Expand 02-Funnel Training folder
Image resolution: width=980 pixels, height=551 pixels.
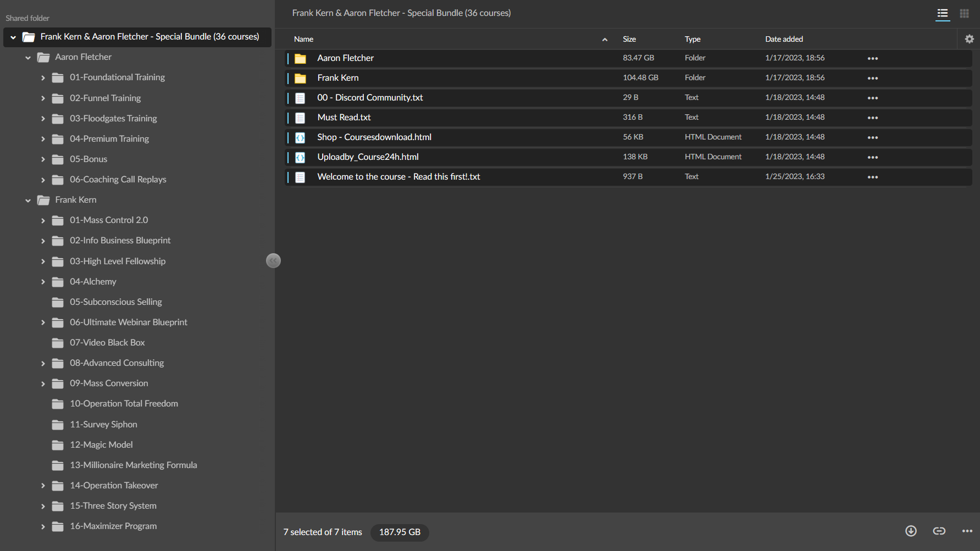43,98
